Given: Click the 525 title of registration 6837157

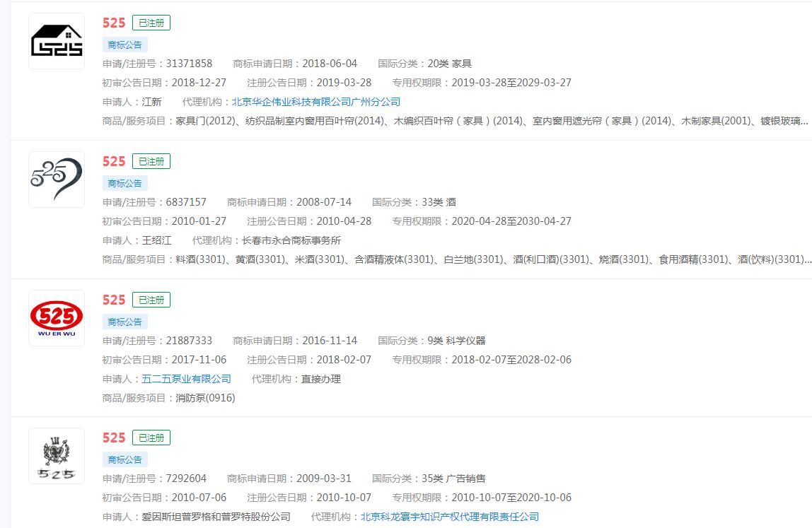Looking at the screenshot, I should click(x=114, y=161).
